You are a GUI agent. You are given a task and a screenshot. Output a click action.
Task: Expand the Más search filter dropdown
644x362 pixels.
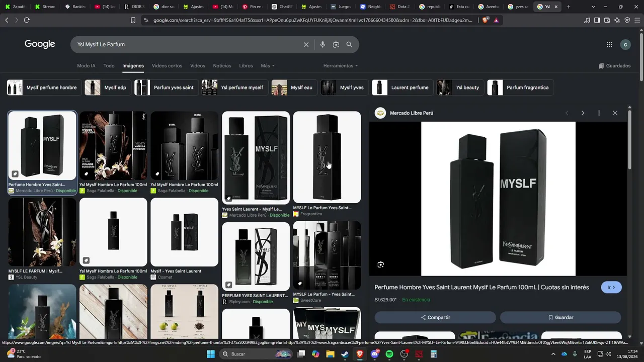pos(268,66)
